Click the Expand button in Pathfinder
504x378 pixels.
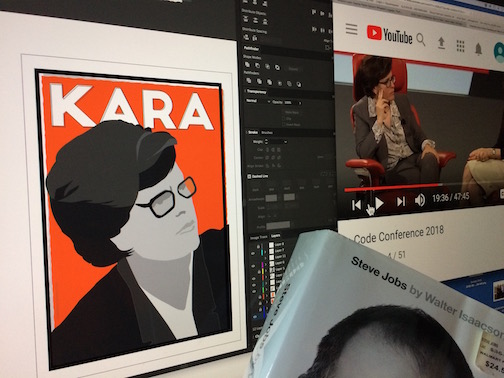tap(293, 69)
